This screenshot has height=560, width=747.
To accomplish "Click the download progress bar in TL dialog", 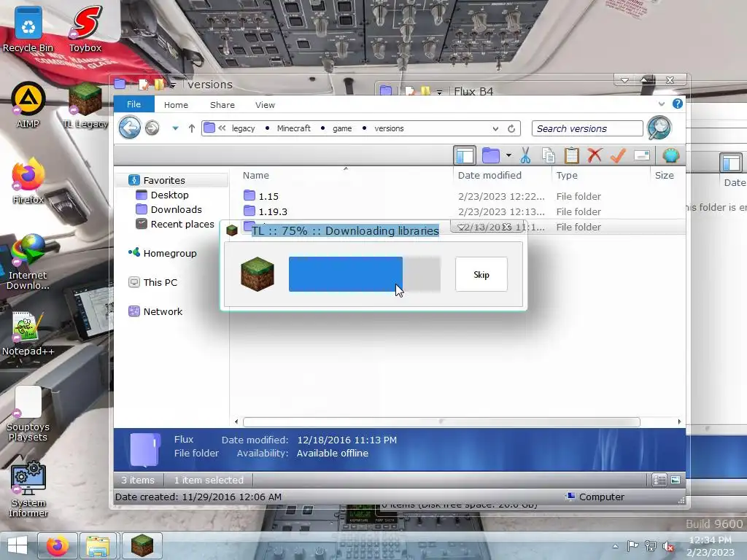I will 365,274.
